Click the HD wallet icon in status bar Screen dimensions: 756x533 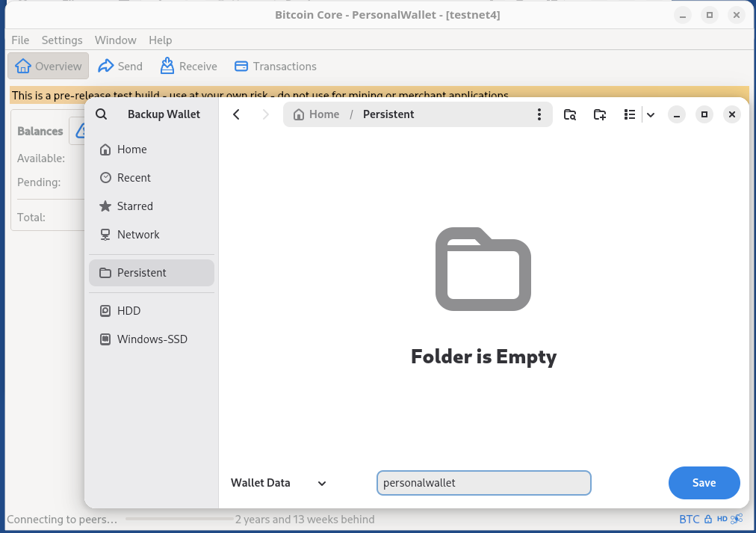(x=722, y=520)
